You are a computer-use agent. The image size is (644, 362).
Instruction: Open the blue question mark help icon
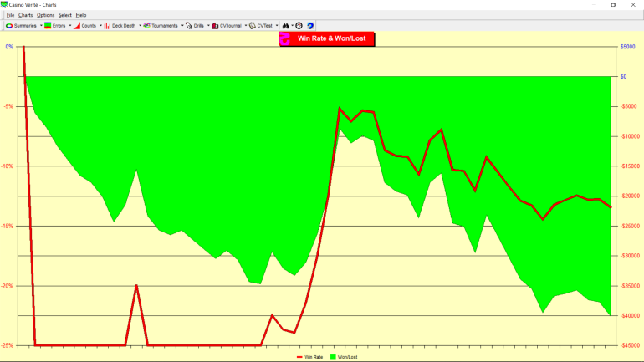click(x=310, y=26)
